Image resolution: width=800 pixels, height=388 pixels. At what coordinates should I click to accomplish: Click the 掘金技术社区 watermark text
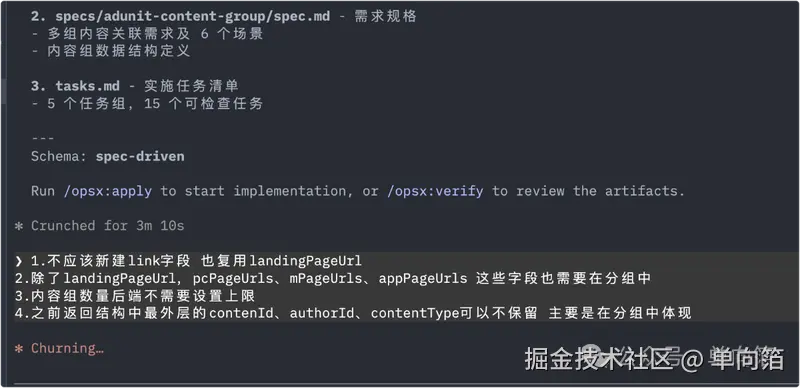pos(598,359)
